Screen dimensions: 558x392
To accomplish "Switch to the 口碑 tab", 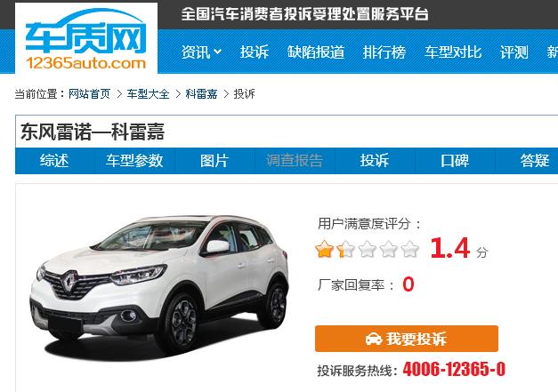I will click(x=455, y=161).
